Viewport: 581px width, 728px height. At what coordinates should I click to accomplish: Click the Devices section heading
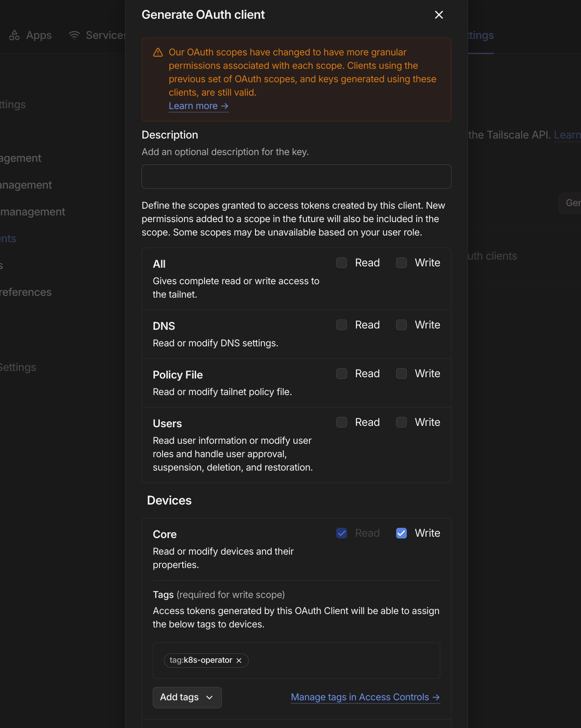pyautogui.click(x=169, y=501)
